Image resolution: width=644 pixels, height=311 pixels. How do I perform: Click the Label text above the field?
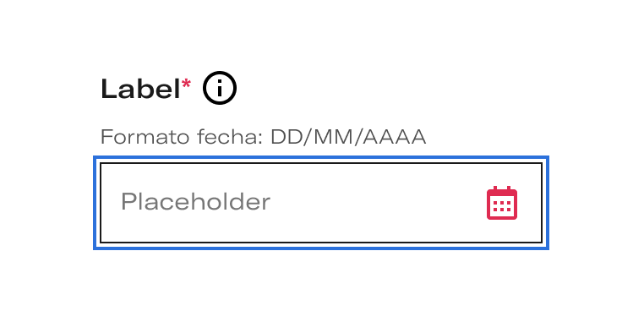pyautogui.click(x=140, y=89)
